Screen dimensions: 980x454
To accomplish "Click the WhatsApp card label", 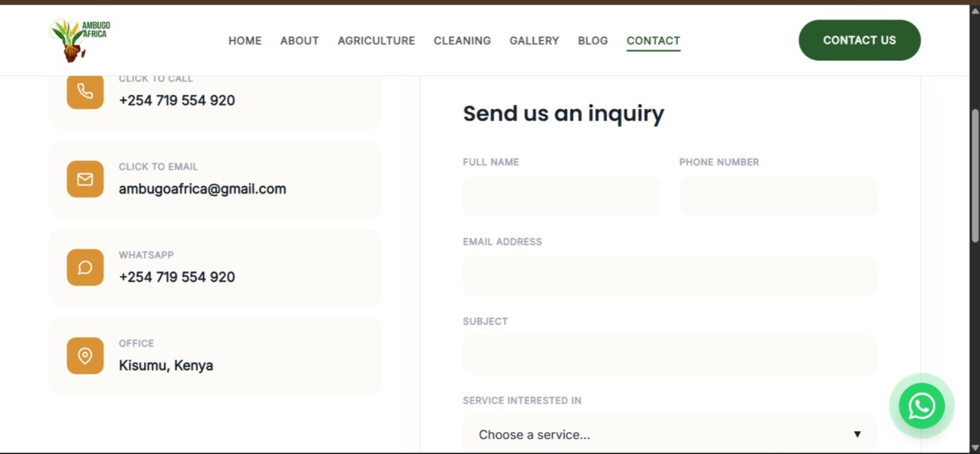I will 146,255.
